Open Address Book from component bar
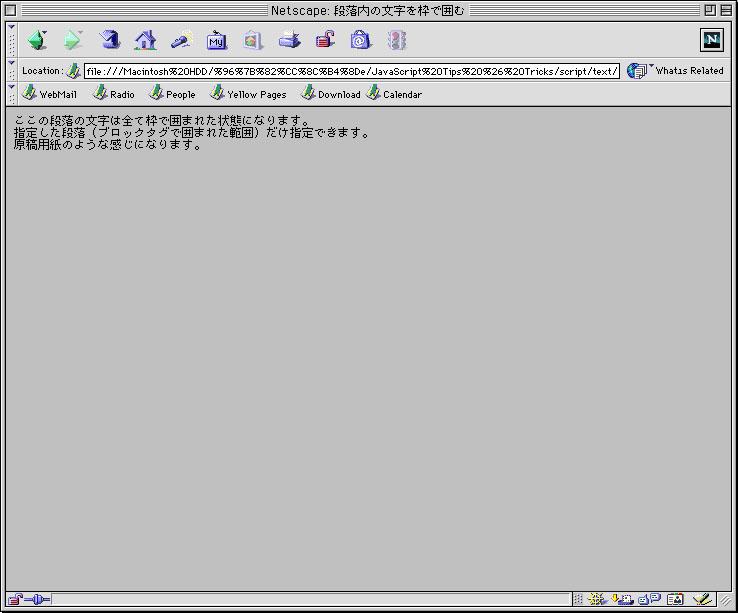Screen dimensions: 738x613 675,599
